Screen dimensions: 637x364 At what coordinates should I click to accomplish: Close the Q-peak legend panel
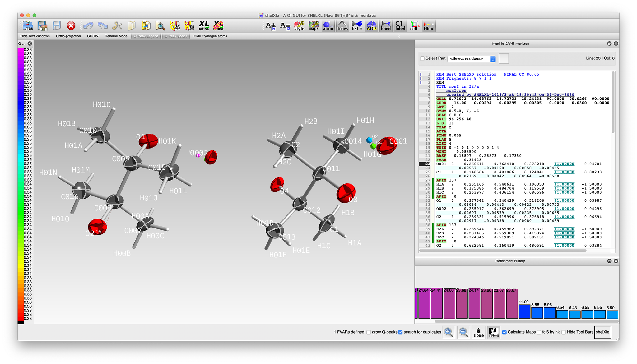coord(30,44)
